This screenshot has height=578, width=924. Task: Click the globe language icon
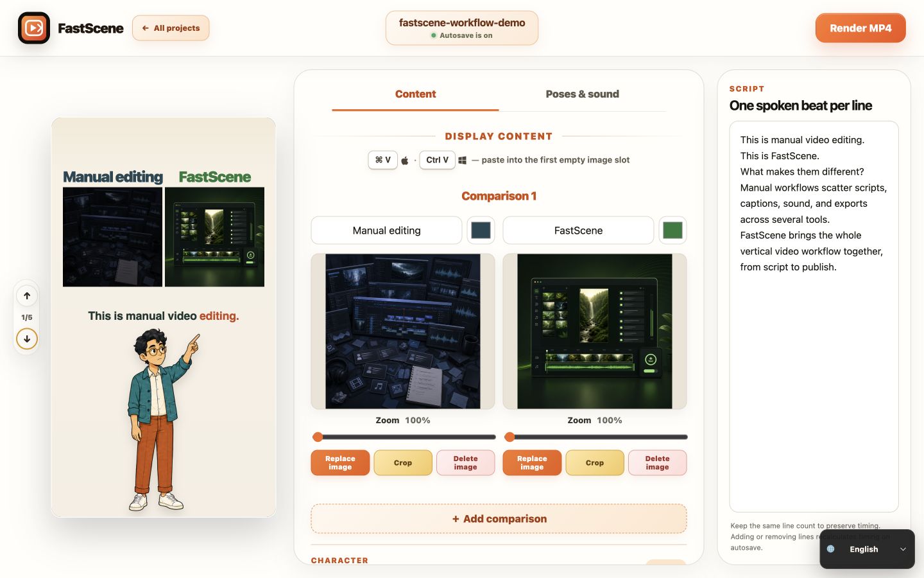(831, 549)
